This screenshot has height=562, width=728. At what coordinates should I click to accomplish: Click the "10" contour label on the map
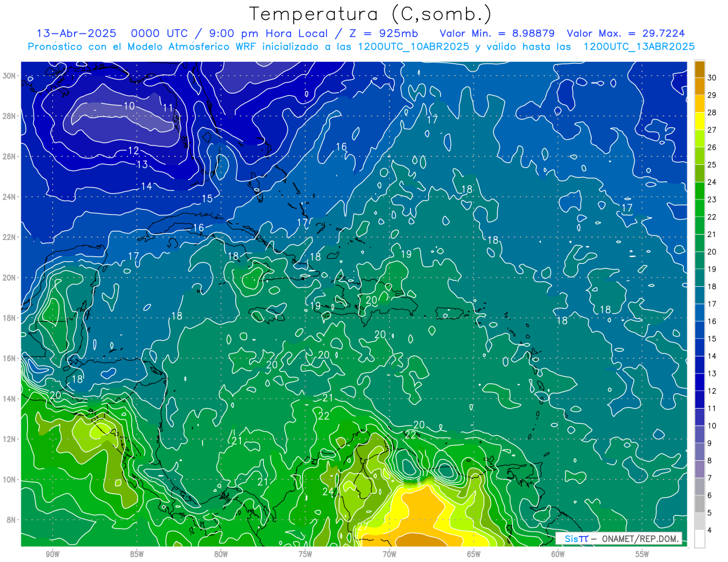click(x=129, y=106)
